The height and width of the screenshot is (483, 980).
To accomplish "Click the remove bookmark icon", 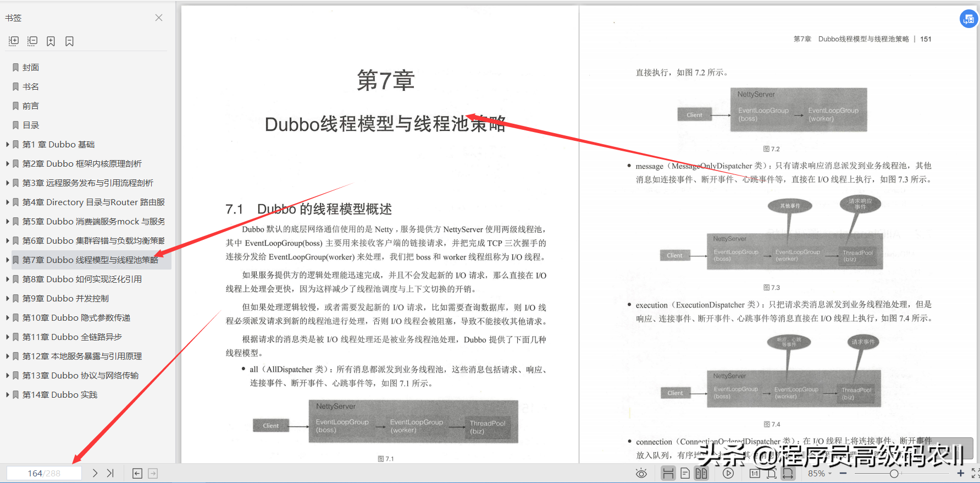I will pyautogui.click(x=69, y=41).
